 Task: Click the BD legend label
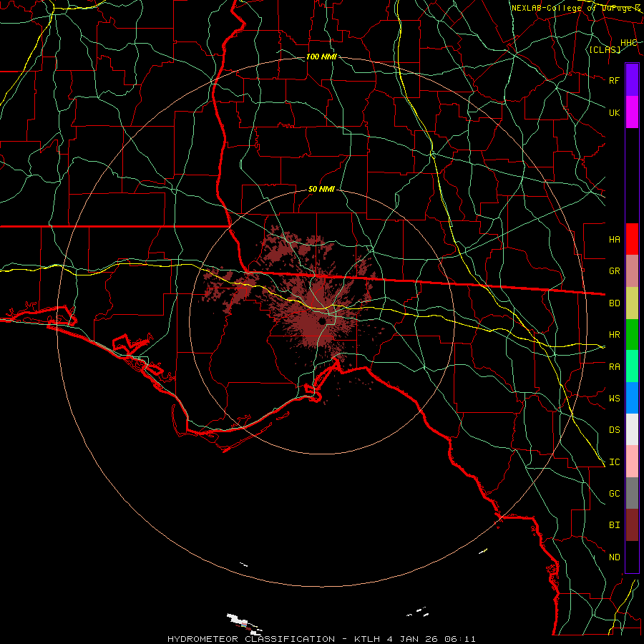[x=614, y=303]
